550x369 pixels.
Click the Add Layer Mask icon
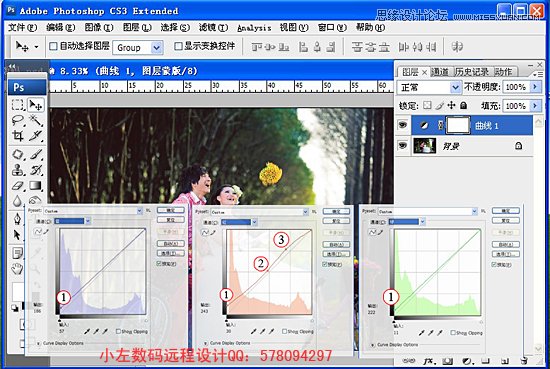point(447,361)
